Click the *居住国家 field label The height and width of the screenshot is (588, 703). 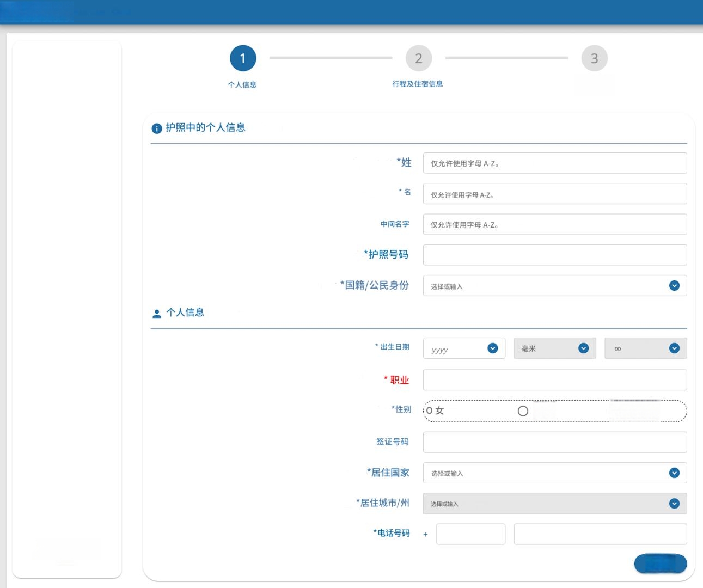click(x=388, y=473)
